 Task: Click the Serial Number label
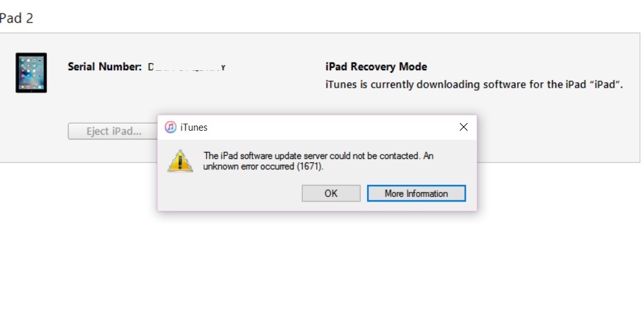click(105, 67)
